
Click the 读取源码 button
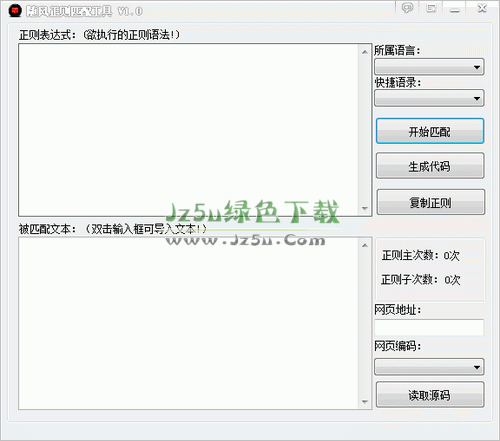(x=430, y=395)
